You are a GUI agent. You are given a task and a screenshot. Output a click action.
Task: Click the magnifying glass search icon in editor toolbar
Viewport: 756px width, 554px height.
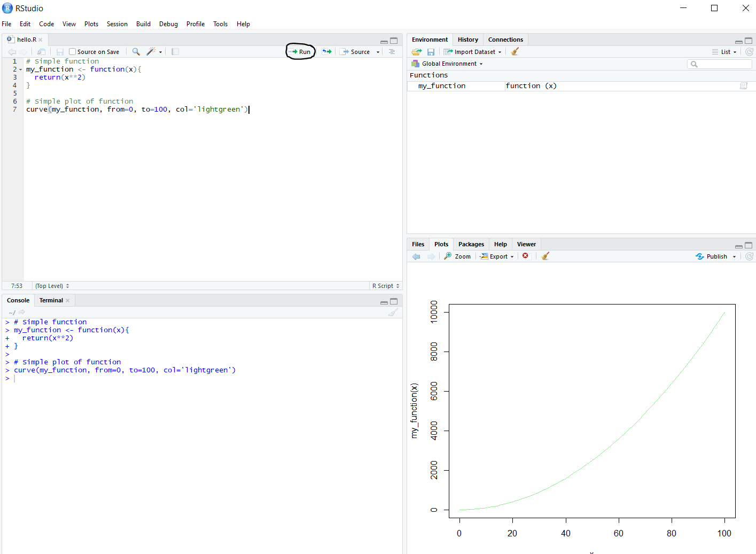(x=136, y=51)
